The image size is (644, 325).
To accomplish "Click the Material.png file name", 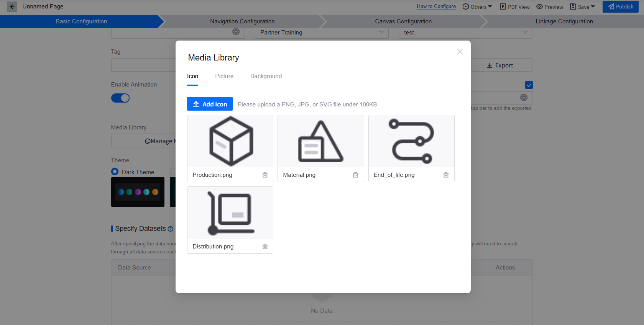I will (299, 175).
